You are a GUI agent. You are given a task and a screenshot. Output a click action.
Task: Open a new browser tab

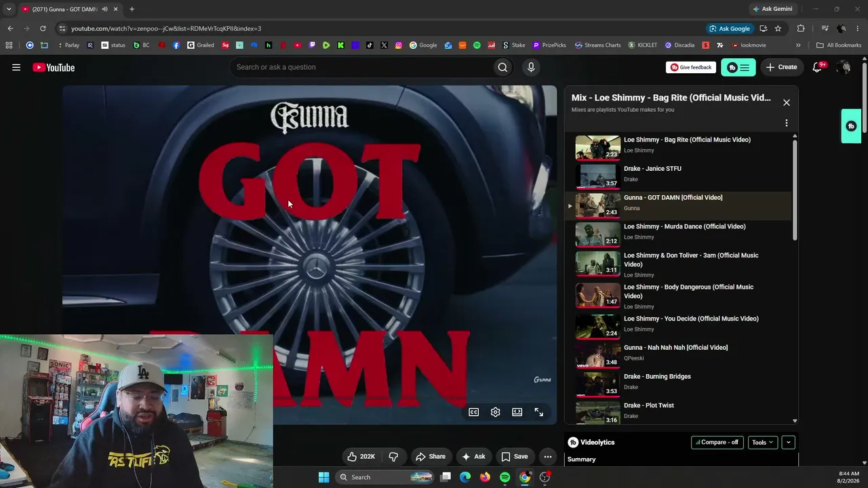pos(132,9)
